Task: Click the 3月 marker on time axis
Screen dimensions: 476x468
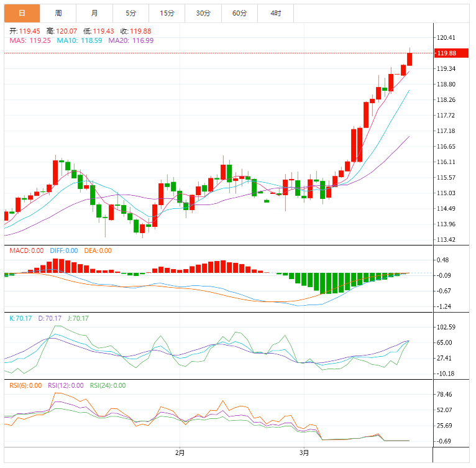Action: [x=304, y=452]
